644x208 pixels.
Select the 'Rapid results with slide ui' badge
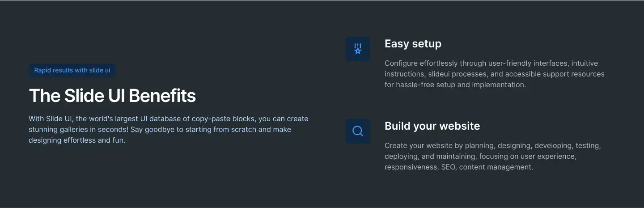click(72, 70)
